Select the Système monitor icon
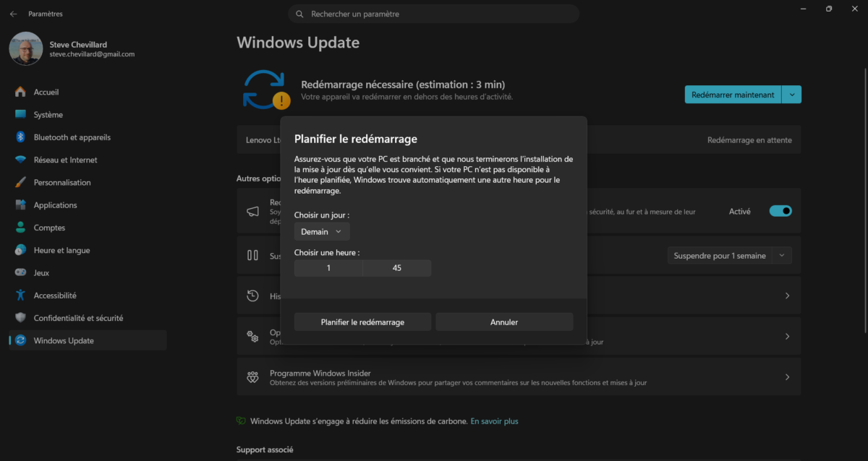The image size is (868, 461). (x=20, y=114)
